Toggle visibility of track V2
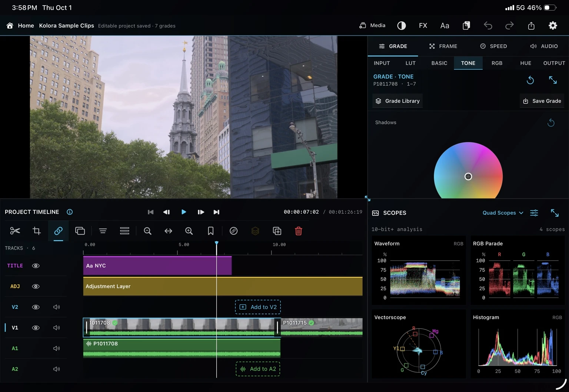Image resolution: width=569 pixels, height=392 pixels. (x=36, y=307)
